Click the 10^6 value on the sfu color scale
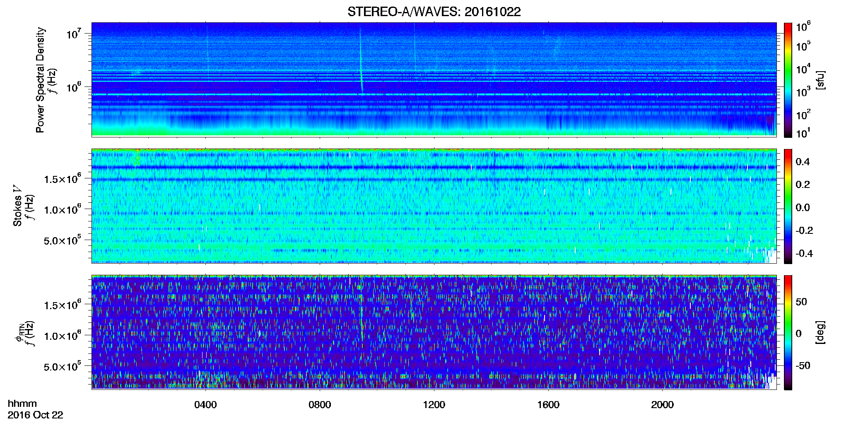 pos(803,27)
